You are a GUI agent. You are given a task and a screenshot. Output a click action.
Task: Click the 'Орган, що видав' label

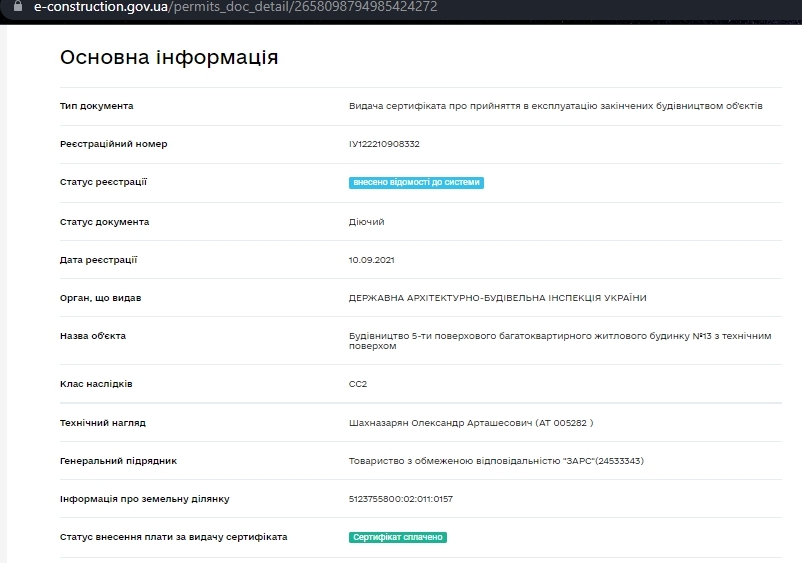(100, 298)
